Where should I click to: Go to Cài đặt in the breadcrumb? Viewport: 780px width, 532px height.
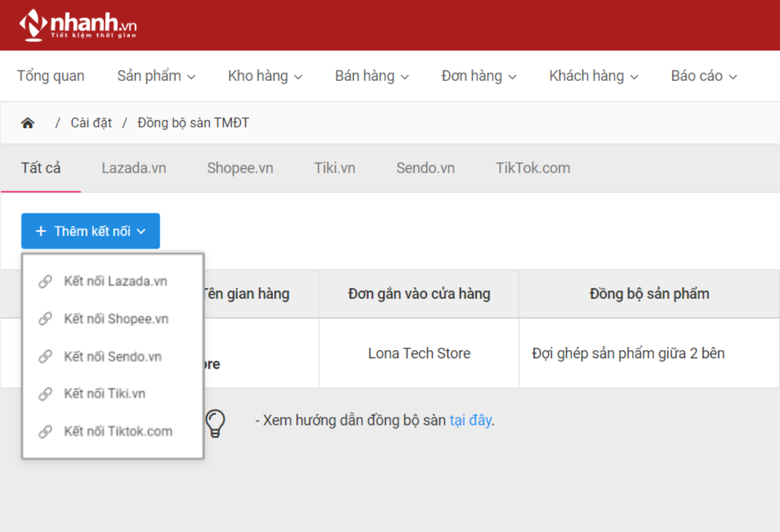91,122
